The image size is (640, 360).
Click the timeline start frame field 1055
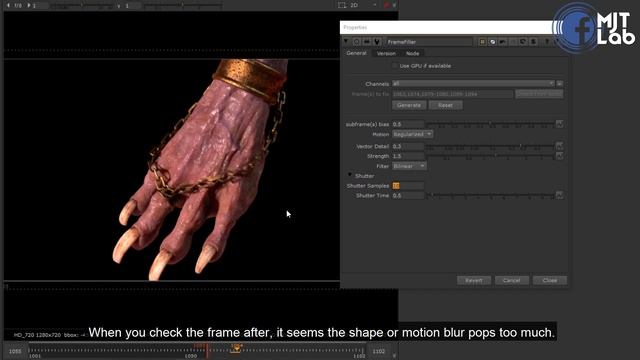15,351
